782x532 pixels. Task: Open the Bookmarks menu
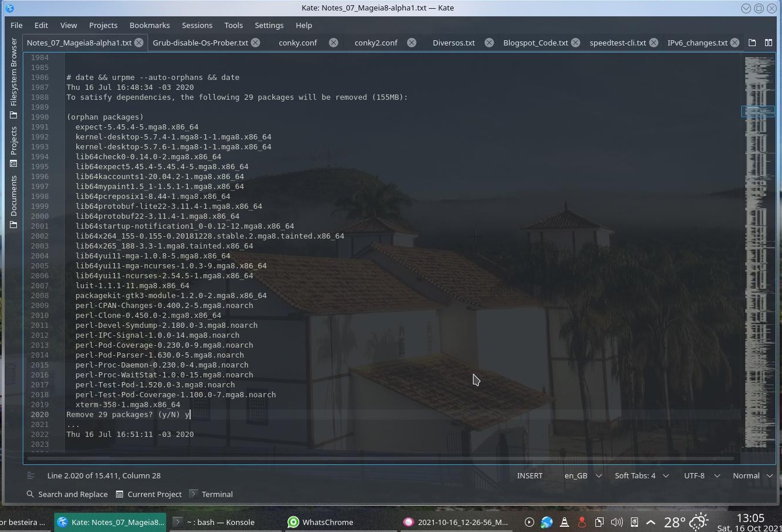[x=149, y=25]
